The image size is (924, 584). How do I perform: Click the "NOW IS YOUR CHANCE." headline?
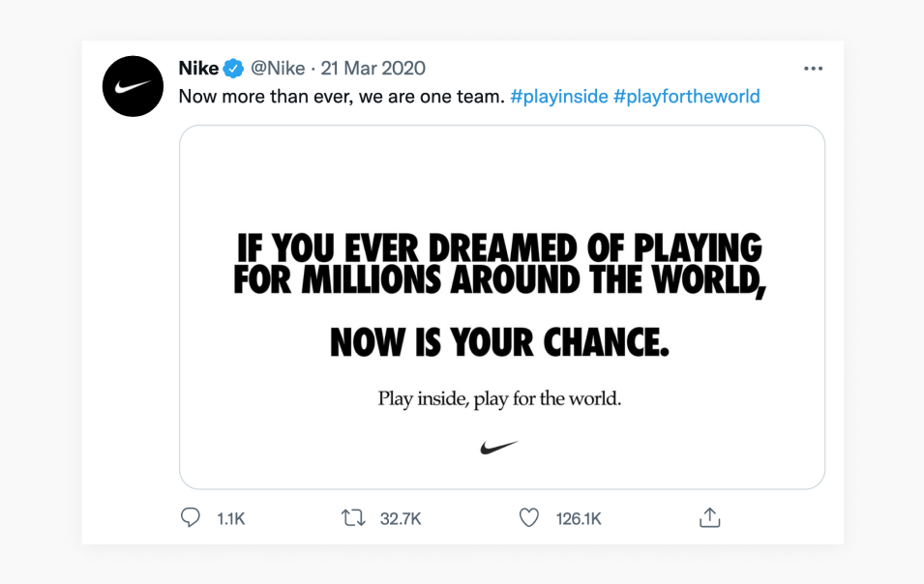click(499, 342)
